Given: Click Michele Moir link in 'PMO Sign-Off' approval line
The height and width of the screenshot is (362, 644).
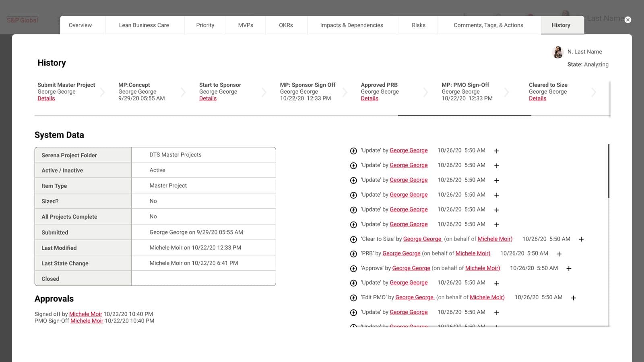Looking at the screenshot, I should click(x=87, y=321).
